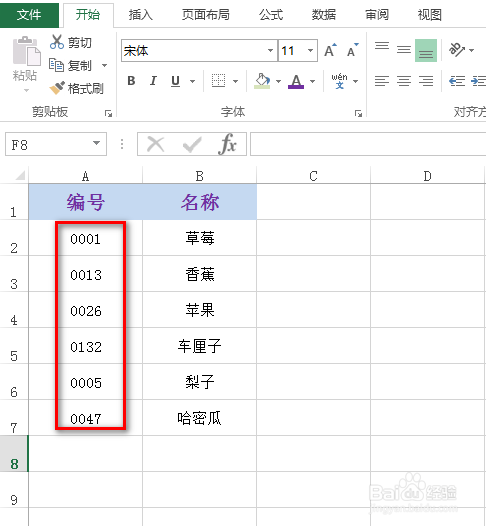Click the text orientation icon

[x=456, y=50]
